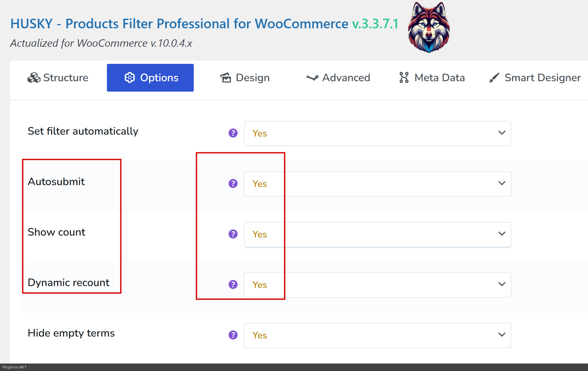Expand the Hide empty terms dropdown
This screenshot has width=588, height=371.
tap(377, 335)
